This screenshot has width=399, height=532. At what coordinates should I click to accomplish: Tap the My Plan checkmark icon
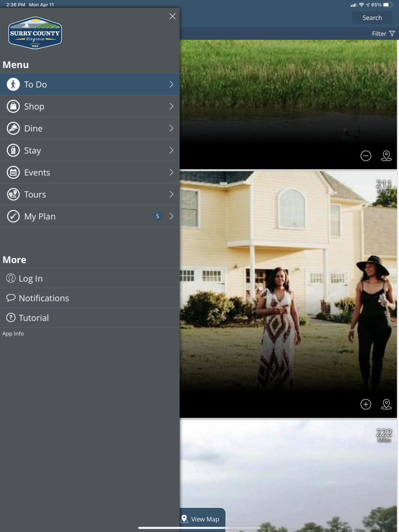(x=13, y=216)
